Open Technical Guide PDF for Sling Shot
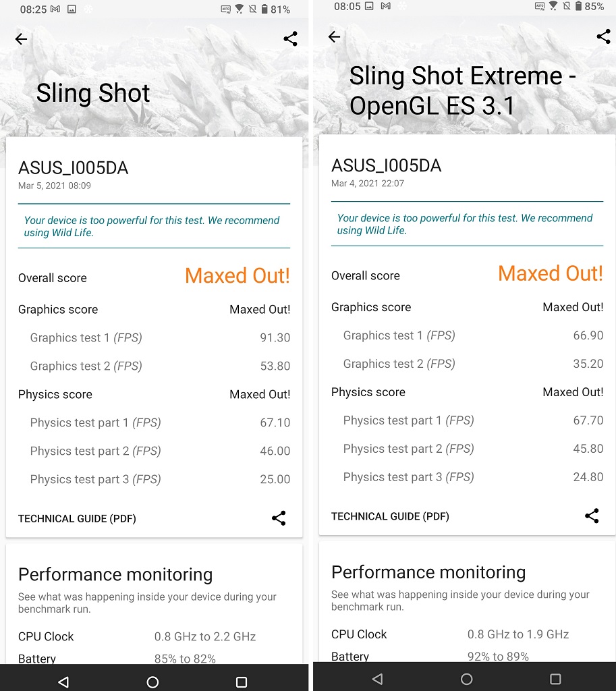616x691 pixels. (x=77, y=519)
